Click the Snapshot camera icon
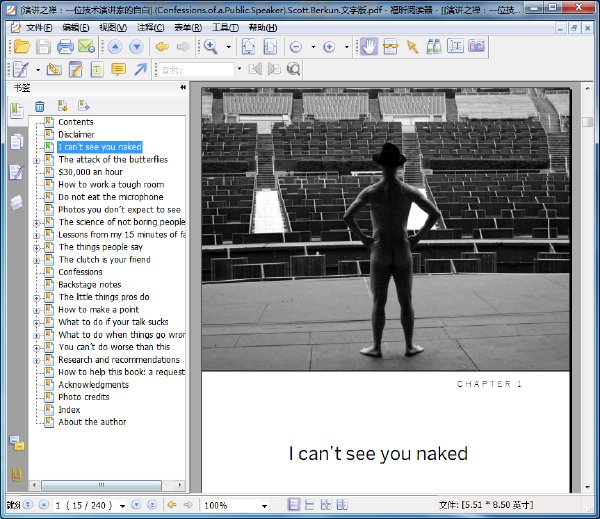 (x=477, y=46)
